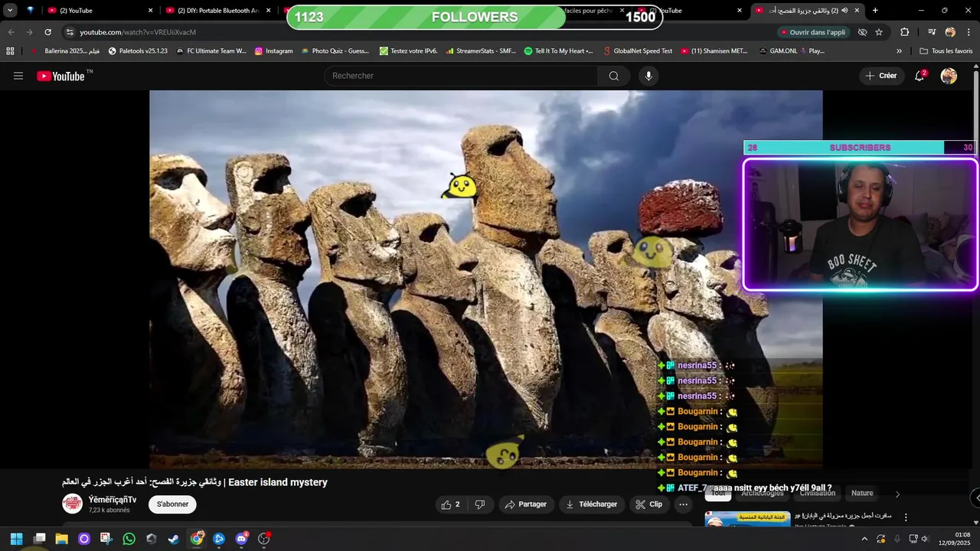Viewport: 980px width, 551px height.
Task: Open the Chrome profile avatar
Action: click(x=950, y=32)
